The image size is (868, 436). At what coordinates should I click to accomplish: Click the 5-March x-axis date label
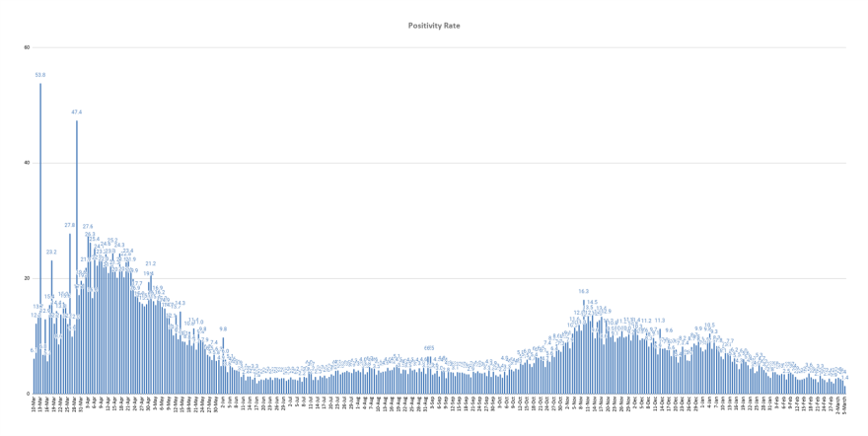[x=844, y=404]
